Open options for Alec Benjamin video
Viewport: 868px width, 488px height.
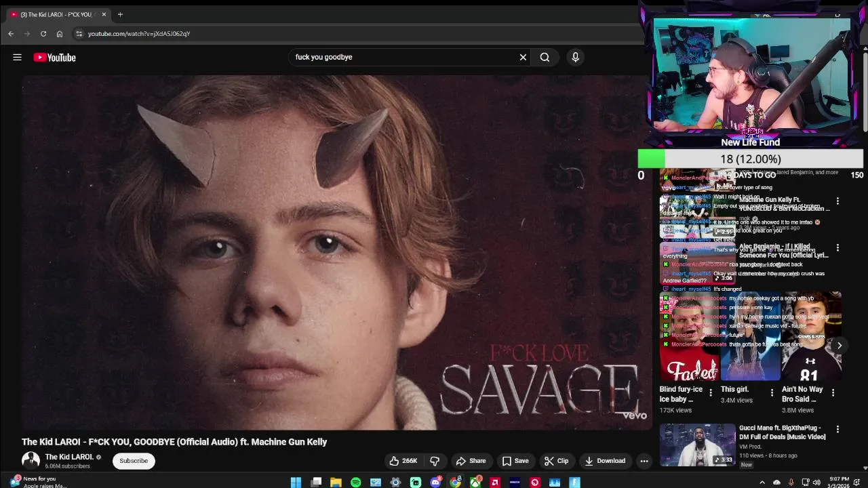[x=837, y=248]
